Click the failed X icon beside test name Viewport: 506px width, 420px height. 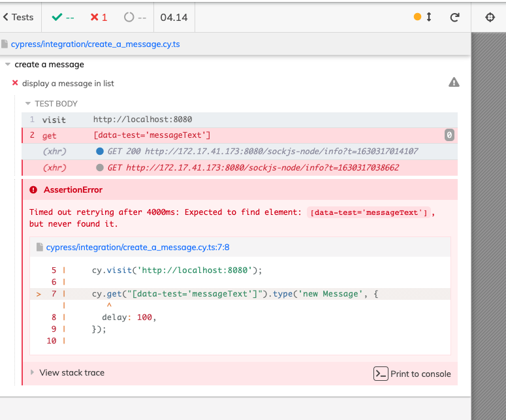point(15,83)
